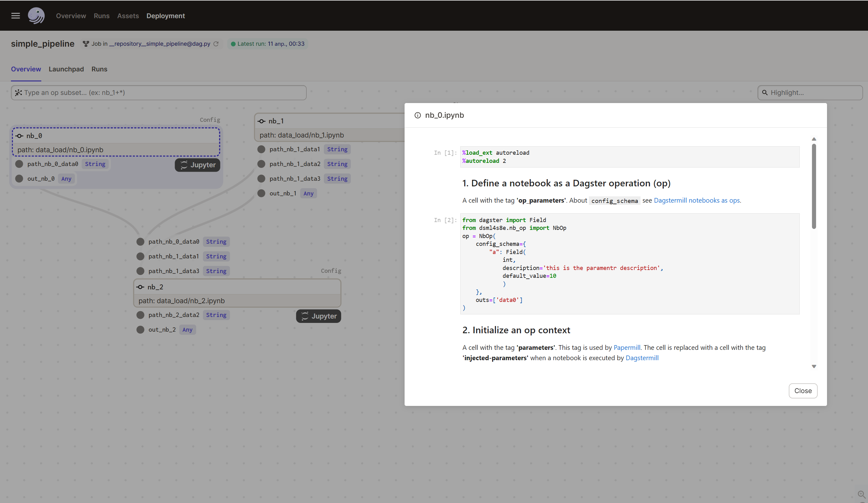Click the Highlight magnifier icon
868x503 pixels.
[765, 93]
